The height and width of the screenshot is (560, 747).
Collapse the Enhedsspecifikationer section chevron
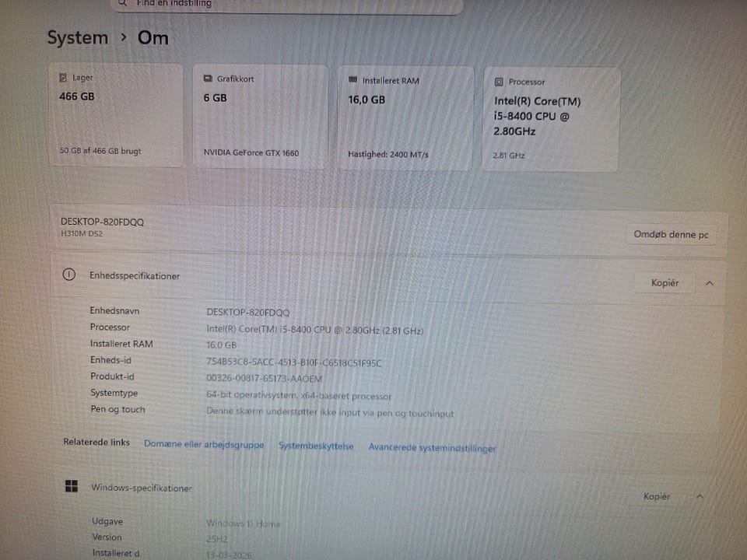point(710,283)
